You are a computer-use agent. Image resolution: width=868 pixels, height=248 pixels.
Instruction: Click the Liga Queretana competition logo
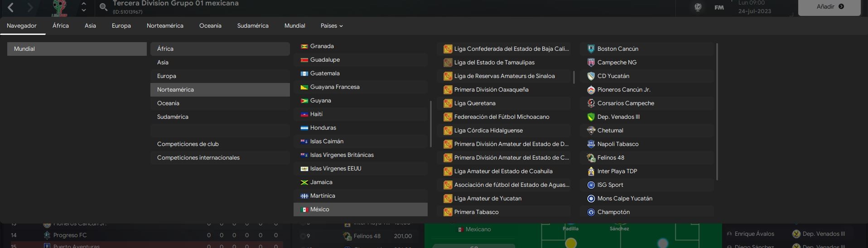pos(448,103)
